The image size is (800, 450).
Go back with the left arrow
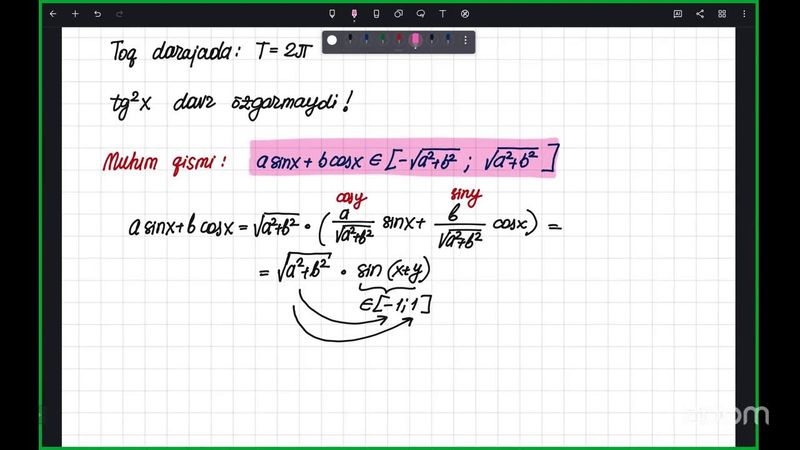53,14
